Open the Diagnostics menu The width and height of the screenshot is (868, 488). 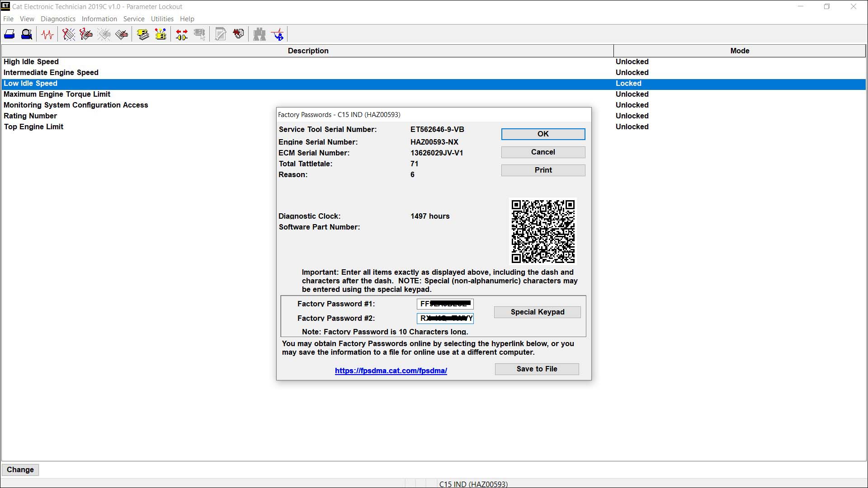tap(58, 19)
